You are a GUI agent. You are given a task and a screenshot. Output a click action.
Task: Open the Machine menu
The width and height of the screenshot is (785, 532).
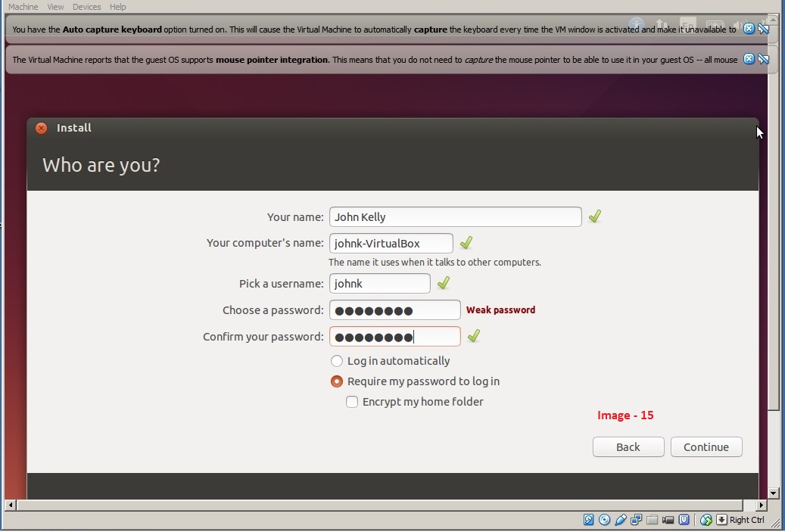[x=23, y=7]
